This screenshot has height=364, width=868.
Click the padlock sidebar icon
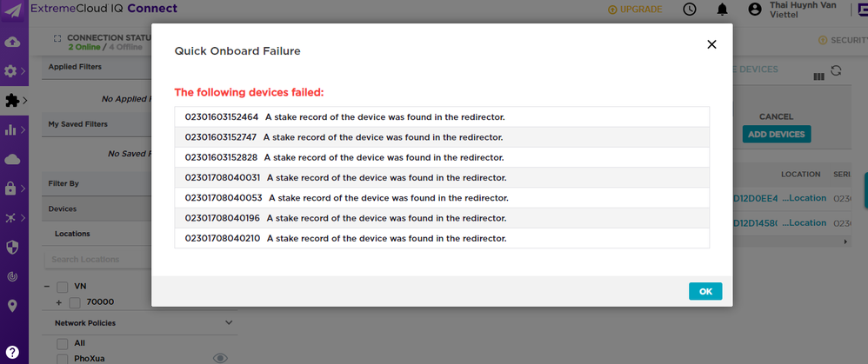tap(11, 188)
